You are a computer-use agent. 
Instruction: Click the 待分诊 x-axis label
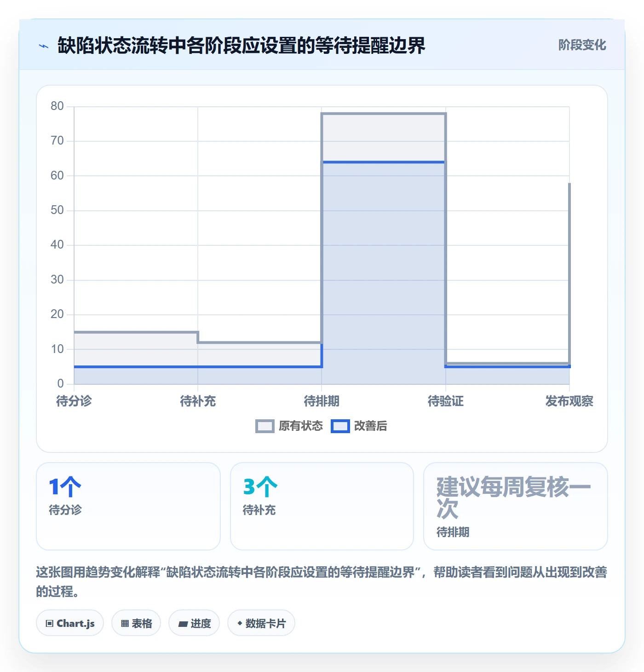tap(74, 401)
